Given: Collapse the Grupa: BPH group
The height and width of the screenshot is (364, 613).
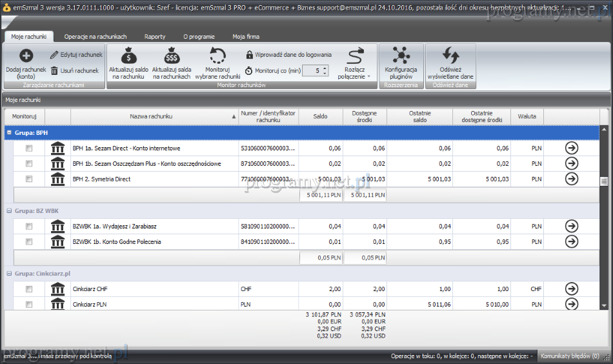Looking at the screenshot, I should tap(9, 132).
